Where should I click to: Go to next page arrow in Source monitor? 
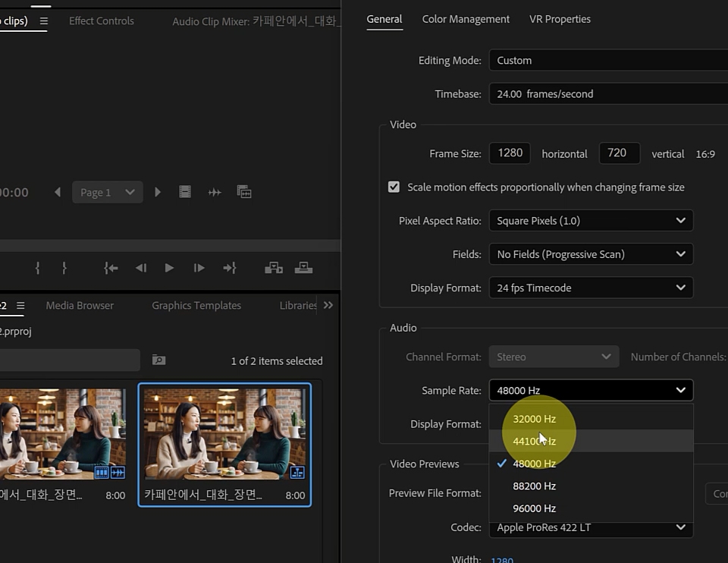point(158,192)
